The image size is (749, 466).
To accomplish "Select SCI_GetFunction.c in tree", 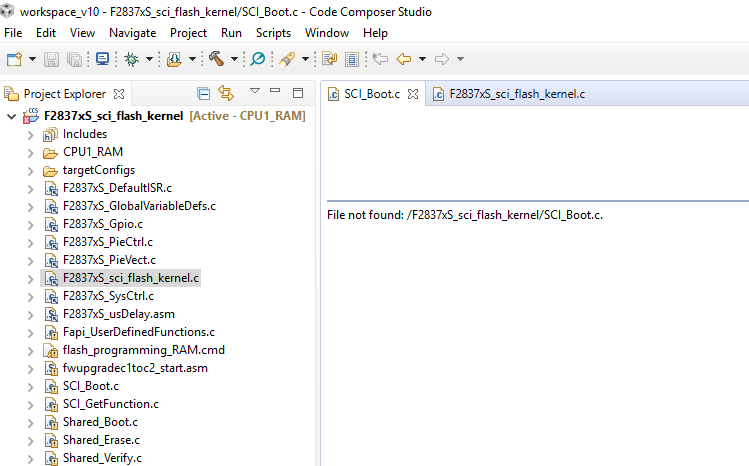I will click(x=111, y=404).
